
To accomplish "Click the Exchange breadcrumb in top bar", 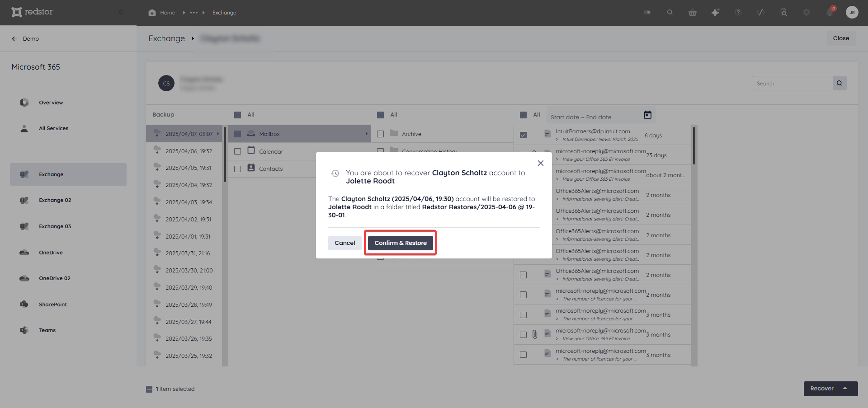I will click(x=224, y=13).
